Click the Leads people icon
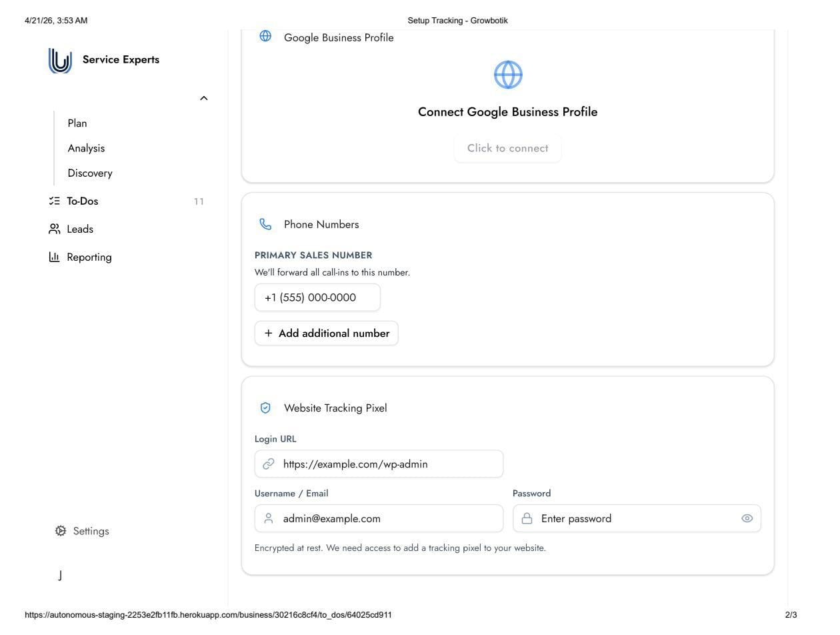 click(55, 229)
